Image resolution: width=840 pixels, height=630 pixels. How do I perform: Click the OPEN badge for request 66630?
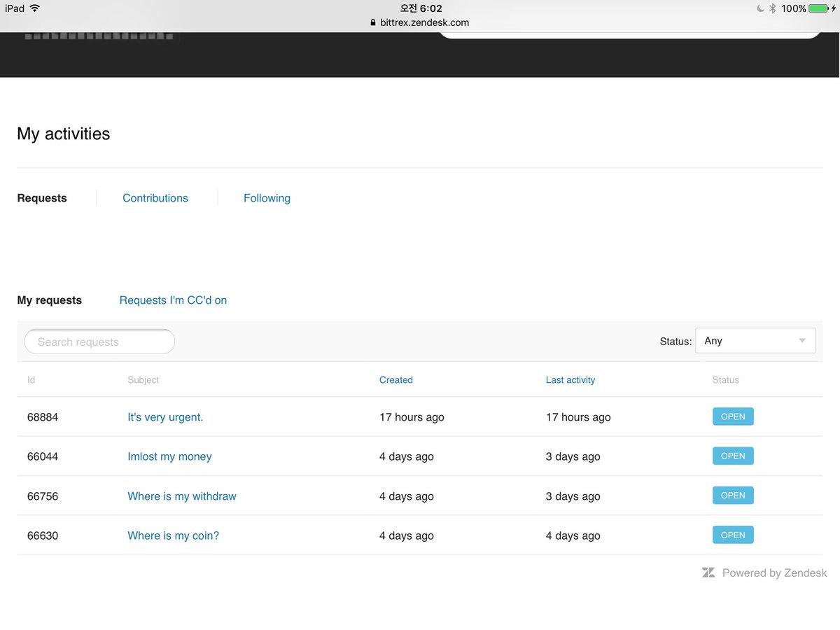(x=733, y=535)
